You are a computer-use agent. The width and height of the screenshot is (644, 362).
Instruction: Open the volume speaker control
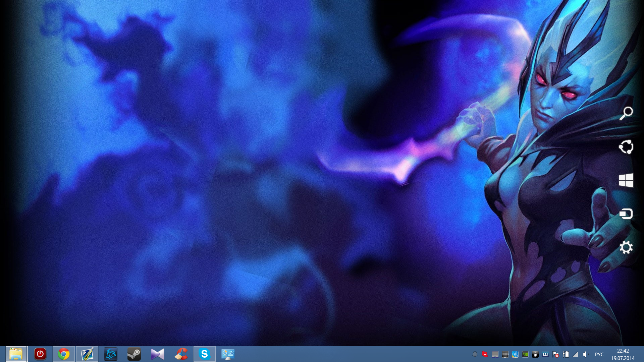pyautogui.click(x=586, y=354)
